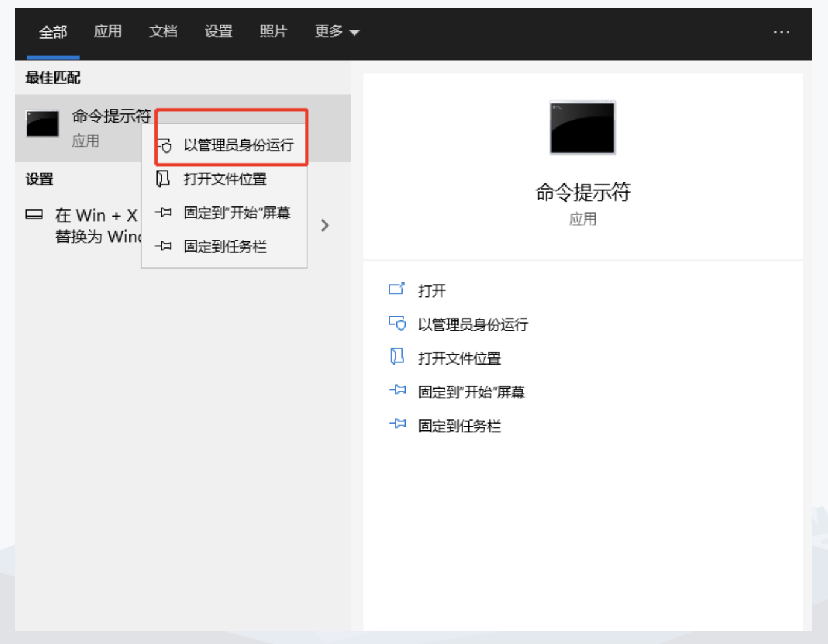Click file location icon in context menu

pos(163,179)
